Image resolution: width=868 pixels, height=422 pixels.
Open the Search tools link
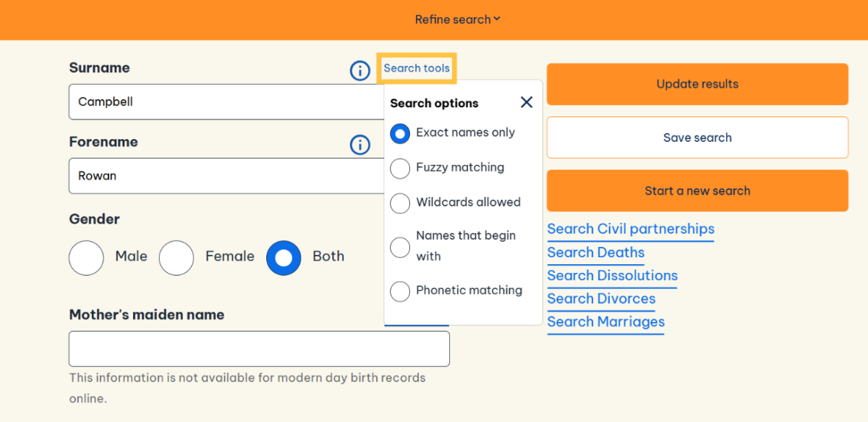(417, 68)
